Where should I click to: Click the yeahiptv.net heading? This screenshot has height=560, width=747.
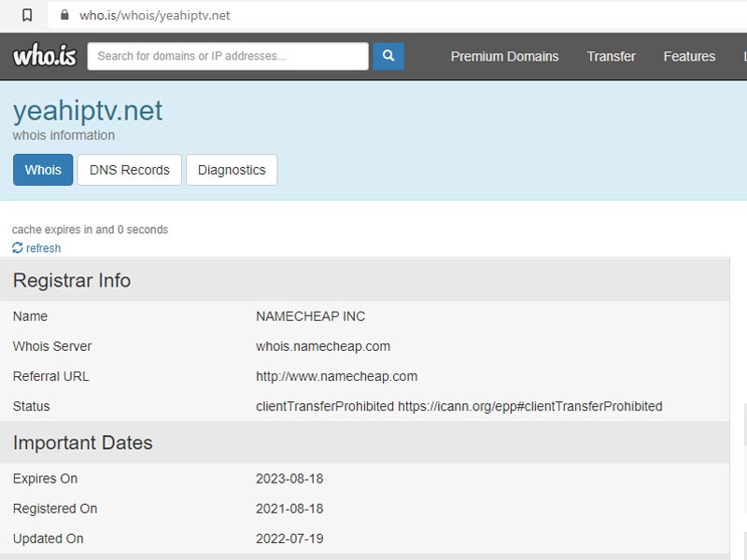(x=88, y=110)
